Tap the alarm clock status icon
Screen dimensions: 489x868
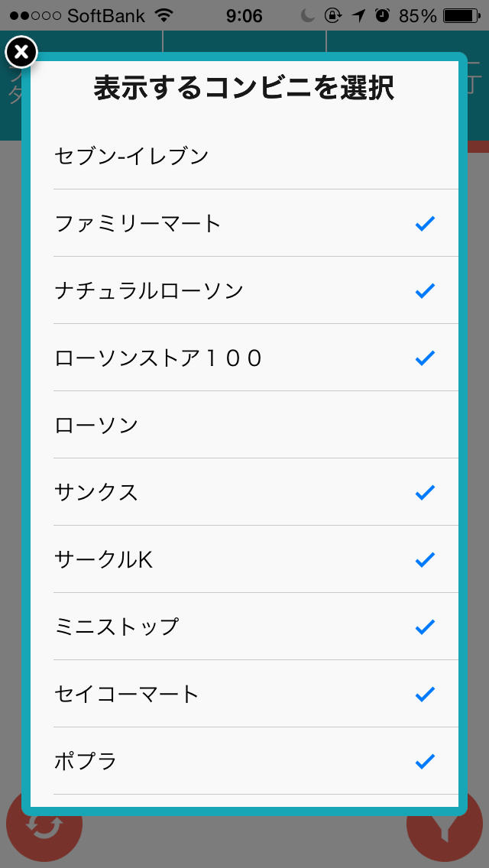click(383, 15)
